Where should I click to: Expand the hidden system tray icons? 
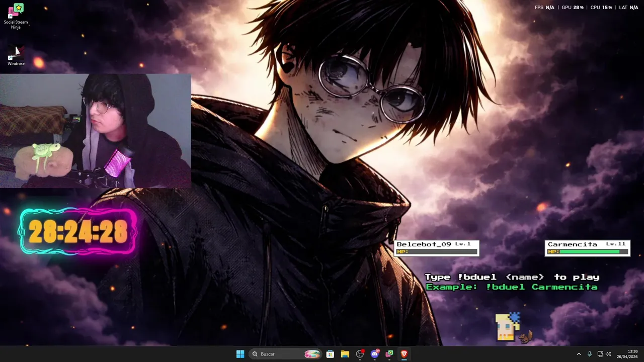point(579,354)
